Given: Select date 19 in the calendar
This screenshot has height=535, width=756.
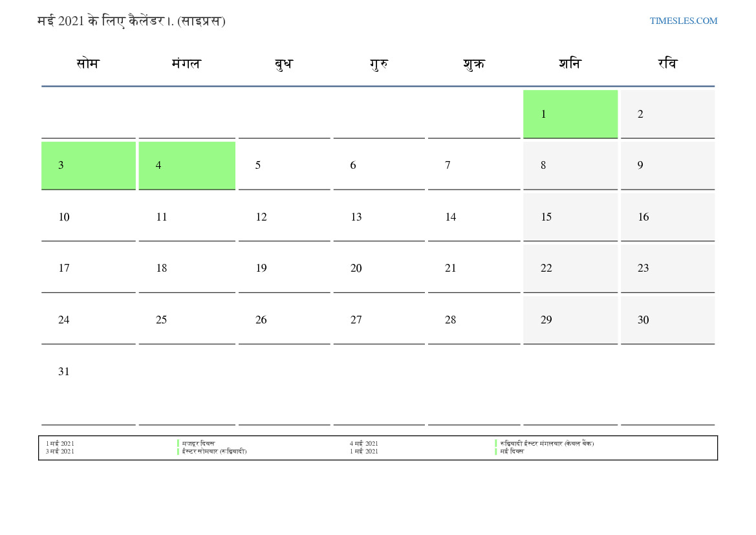Looking at the screenshot, I should pos(283,268).
